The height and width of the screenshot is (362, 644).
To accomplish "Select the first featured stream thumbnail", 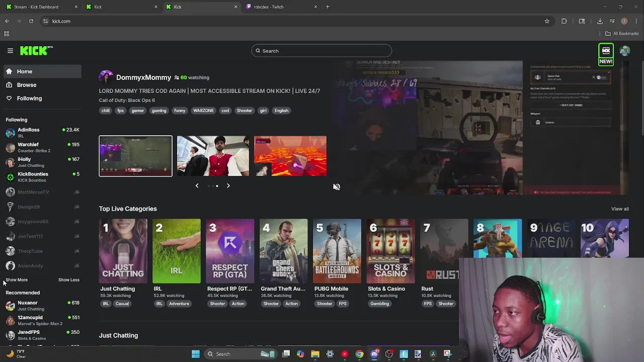I will [135, 156].
